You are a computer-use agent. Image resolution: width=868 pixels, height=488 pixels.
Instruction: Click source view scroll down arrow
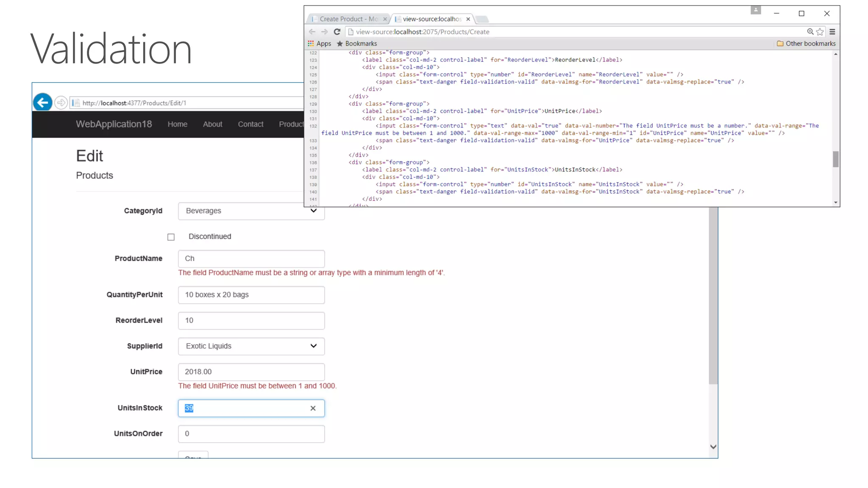[x=835, y=202]
